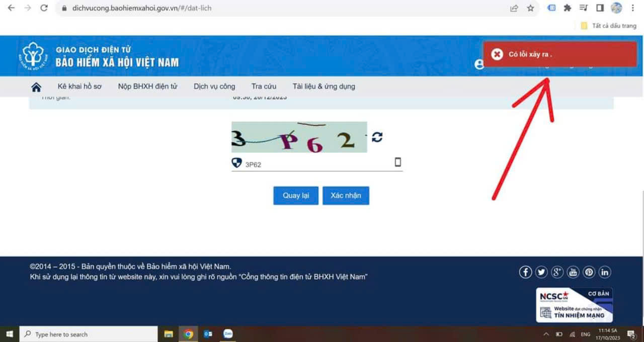Open the blue extension icon in toolbar

click(551, 8)
